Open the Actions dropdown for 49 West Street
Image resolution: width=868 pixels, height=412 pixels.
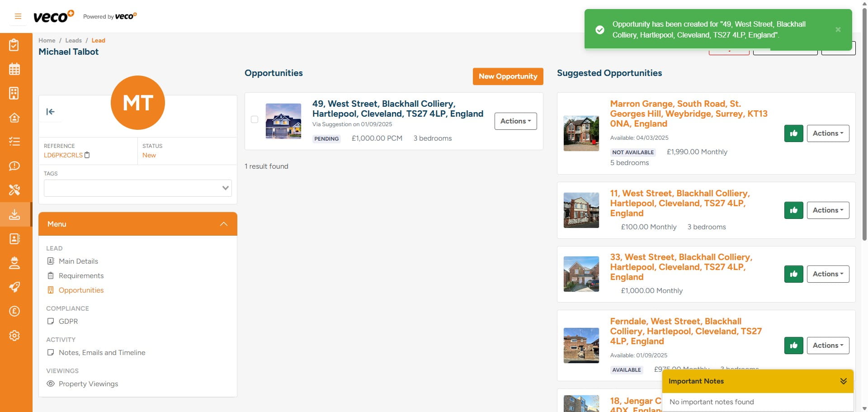(x=515, y=121)
